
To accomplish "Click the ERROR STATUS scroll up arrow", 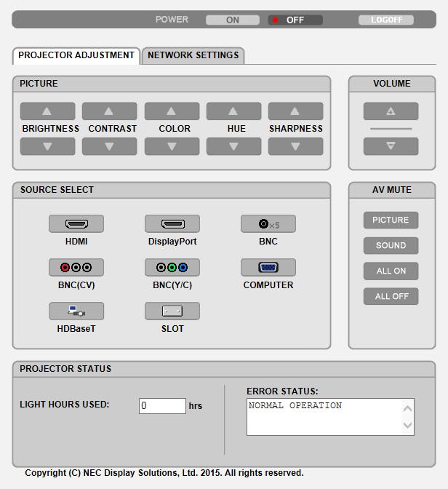I will (407, 409).
